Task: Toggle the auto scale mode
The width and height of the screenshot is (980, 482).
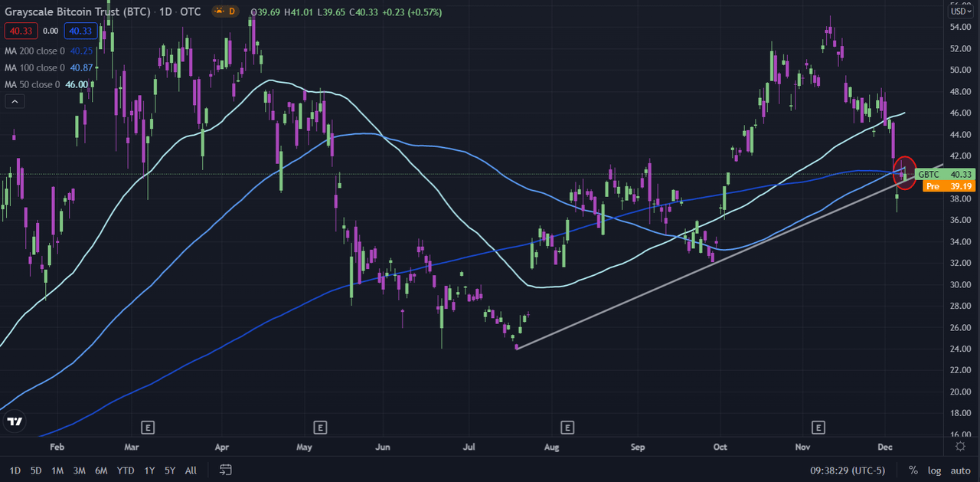Action: coord(960,470)
